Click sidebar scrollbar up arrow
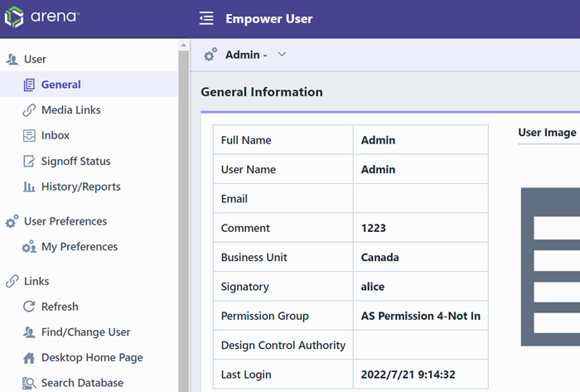Viewport: 580px width, 392px height. pos(183,46)
